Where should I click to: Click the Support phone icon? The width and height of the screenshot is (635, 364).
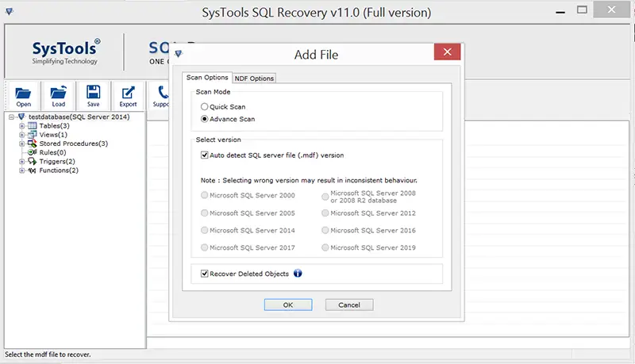tap(163, 92)
